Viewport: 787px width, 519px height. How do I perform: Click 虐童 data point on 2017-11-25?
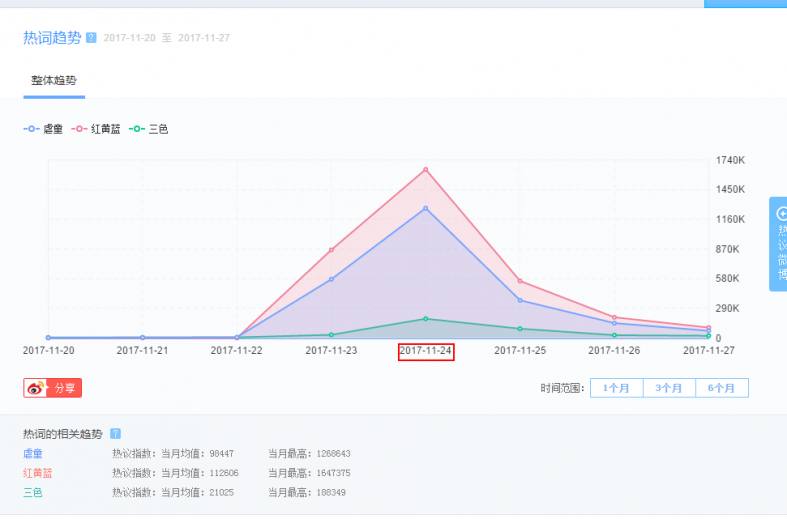(520, 300)
